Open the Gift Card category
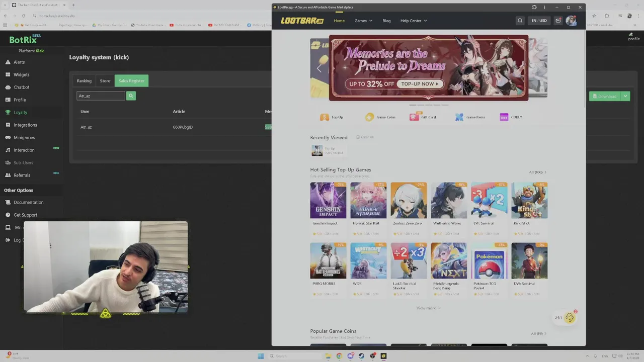Viewport: 644px width, 362px height. point(423,117)
